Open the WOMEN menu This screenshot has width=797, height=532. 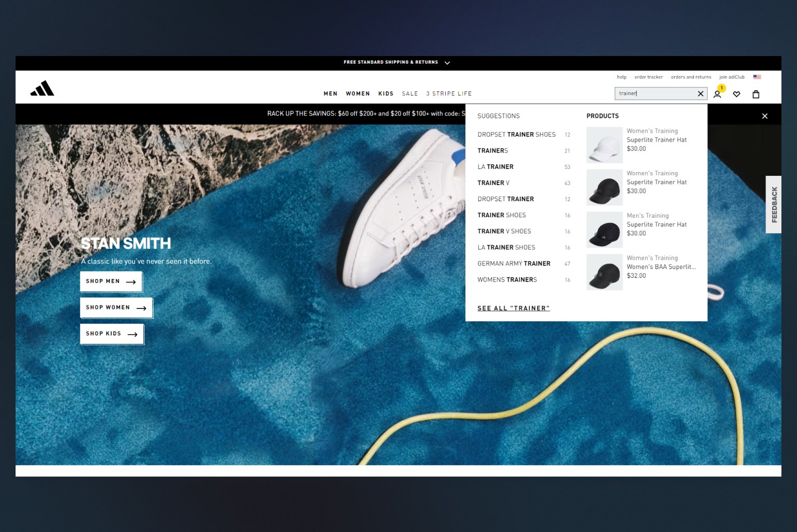[x=358, y=94]
